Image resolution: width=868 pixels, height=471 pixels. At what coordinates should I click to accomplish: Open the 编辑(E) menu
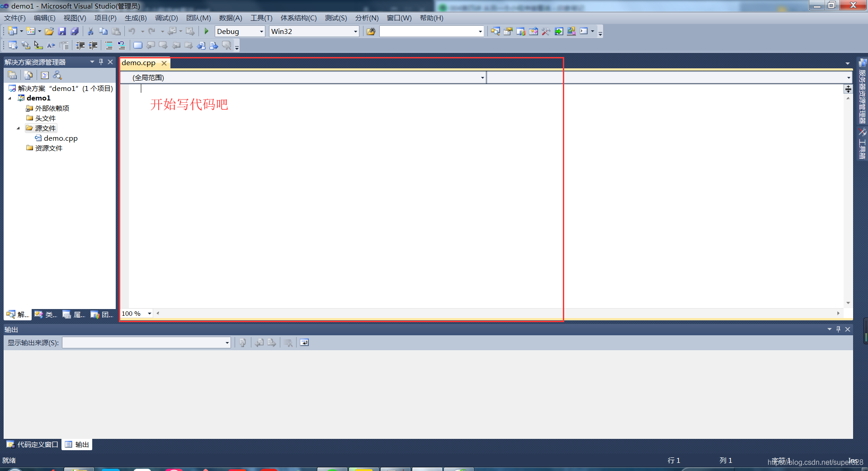44,18
